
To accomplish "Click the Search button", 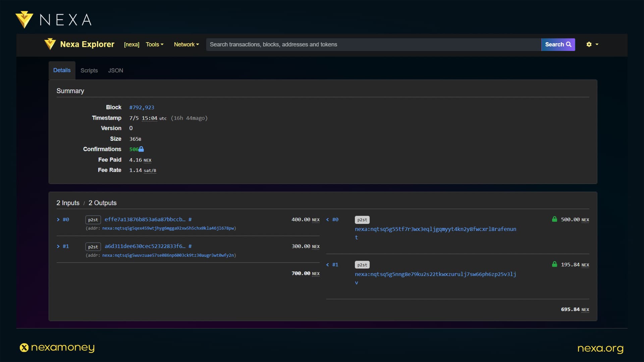I will pyautogui.click(x=558, y=44).
